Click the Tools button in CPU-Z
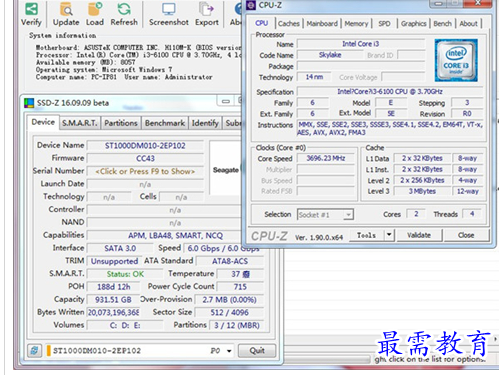The image size is (499, 375). (x=367, y=235)
